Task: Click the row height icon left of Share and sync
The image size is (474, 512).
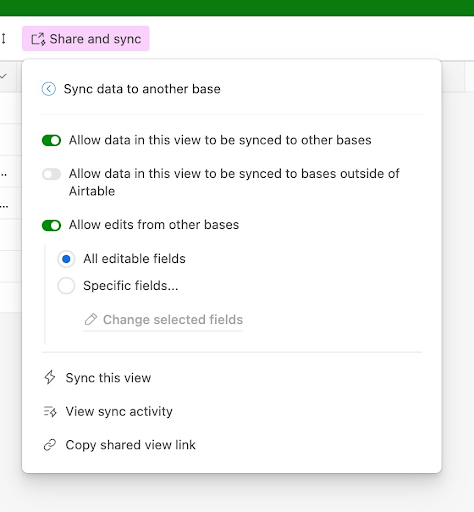Action: pos(4,39)
